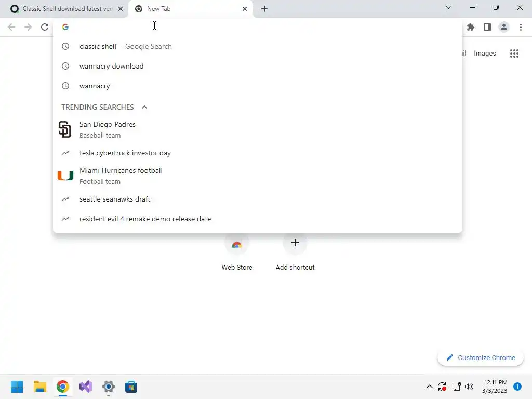Open the Windows Start menu
532x399 pixels.
17,387
